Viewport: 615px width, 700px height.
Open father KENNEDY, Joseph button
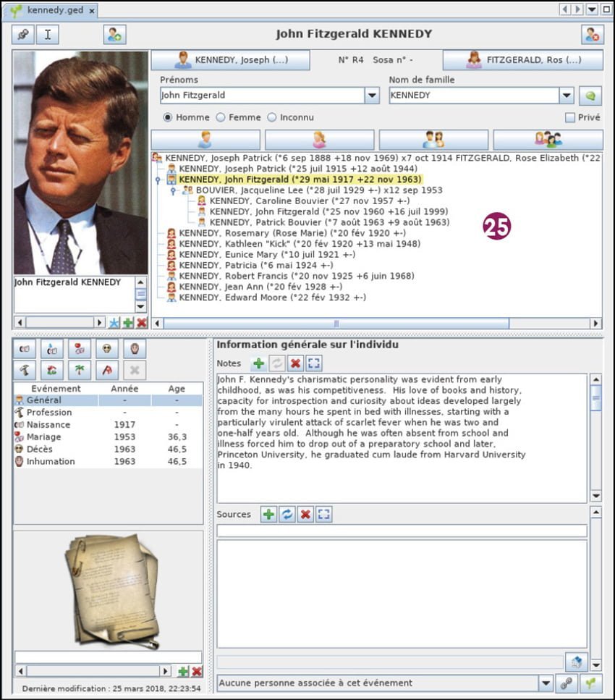click(x=230, y=60)
